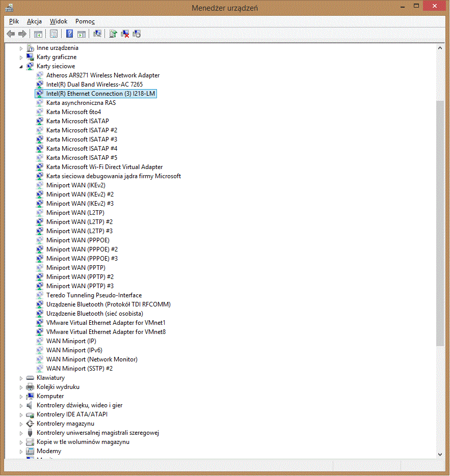
Task: Expand the Inne urządzenia node
Action: (21, 48)
